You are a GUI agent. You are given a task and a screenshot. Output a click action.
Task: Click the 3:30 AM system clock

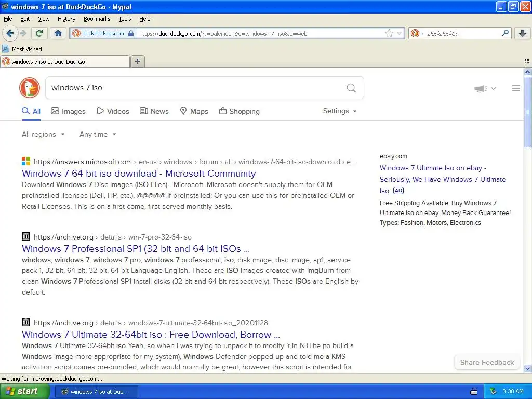pyautogui.click(x=513, y=392)
